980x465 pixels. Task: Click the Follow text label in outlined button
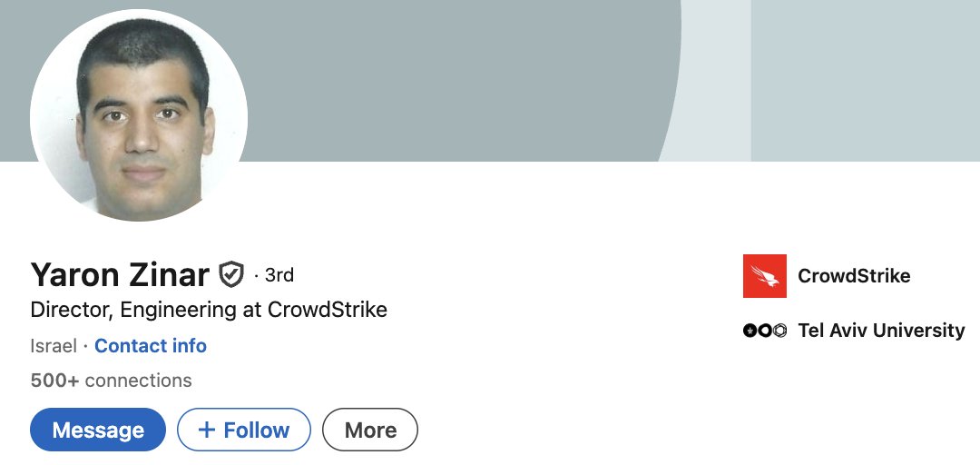[257, 430]
